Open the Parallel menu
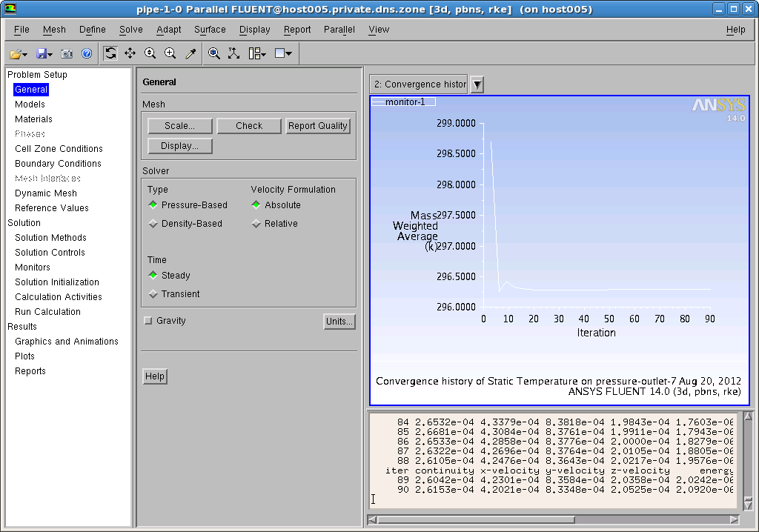759x532 pixels. pyautogui.click(x=339, y=30)
